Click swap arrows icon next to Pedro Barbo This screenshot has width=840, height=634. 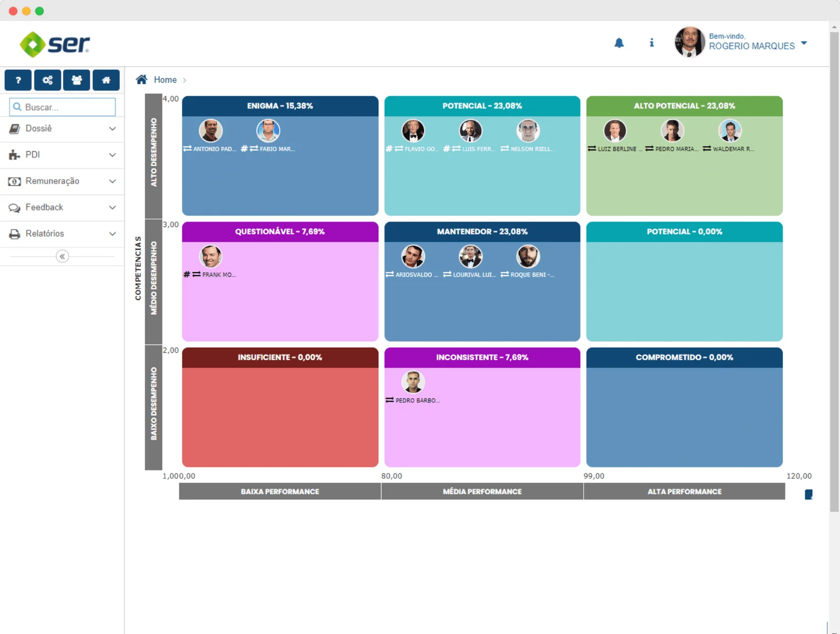point(390,400)
